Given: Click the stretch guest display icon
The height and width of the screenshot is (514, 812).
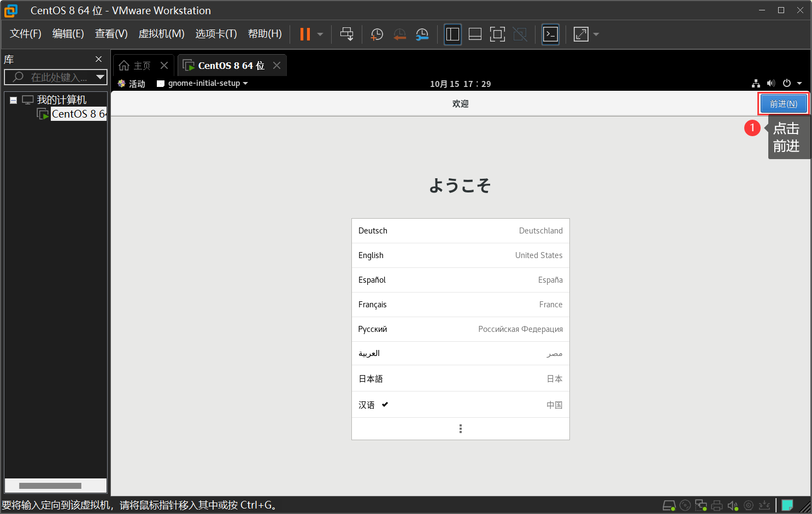Looking at the screenshot, I should (x=581, y=34).
